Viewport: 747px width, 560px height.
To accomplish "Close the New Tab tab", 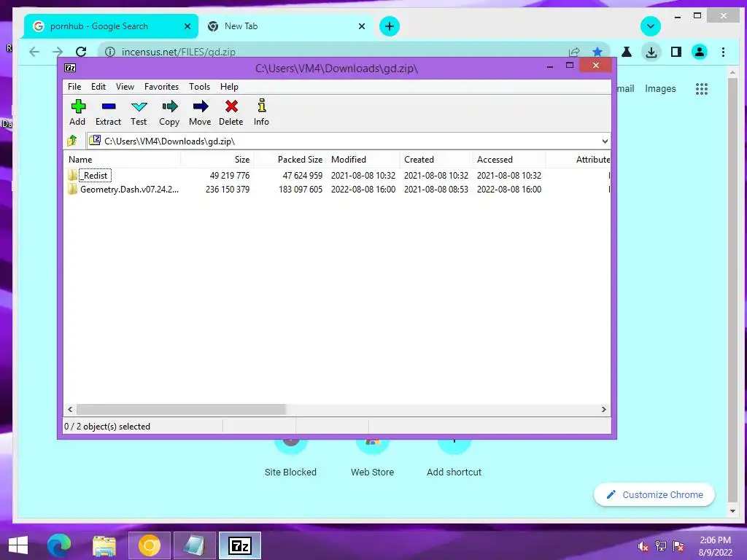I will [x=362, y=26].
